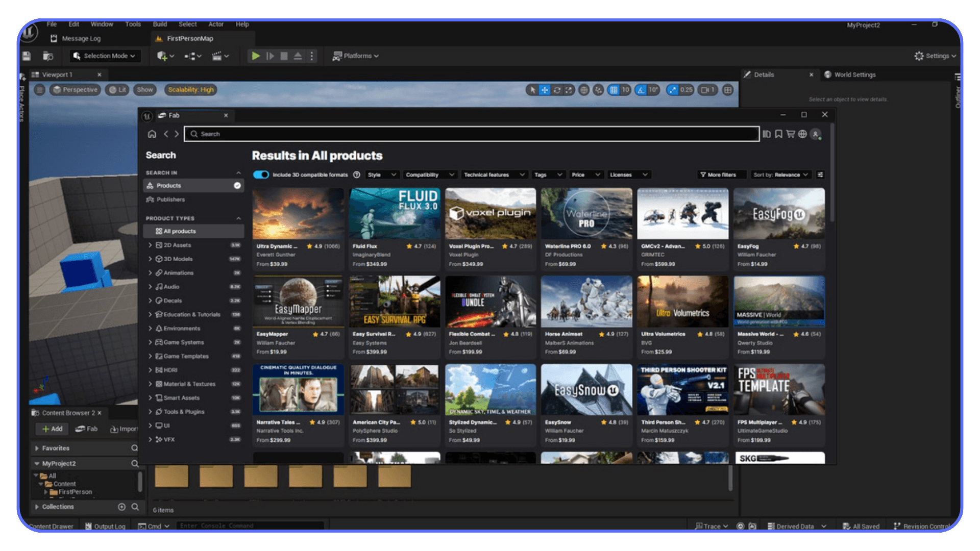This screenshot has width=980, height=551.
Task: Collapse the Product Types section
Action: (x=238, y=218)
